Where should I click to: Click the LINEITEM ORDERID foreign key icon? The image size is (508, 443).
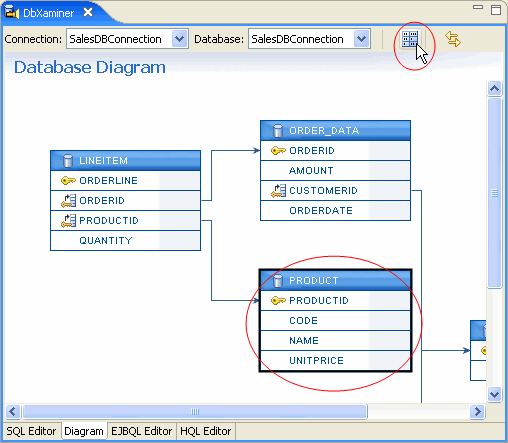coord(69,201)
